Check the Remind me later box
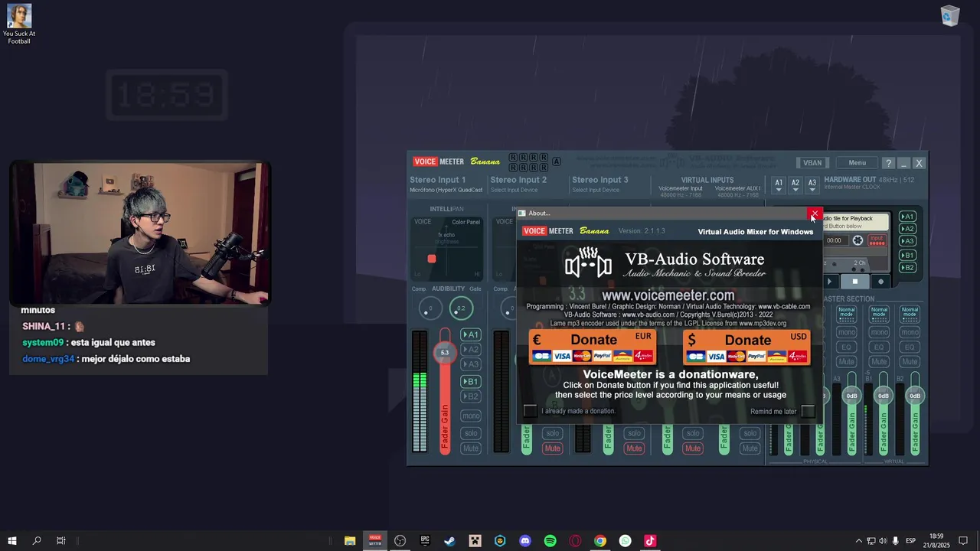 [x=807, y=412]
